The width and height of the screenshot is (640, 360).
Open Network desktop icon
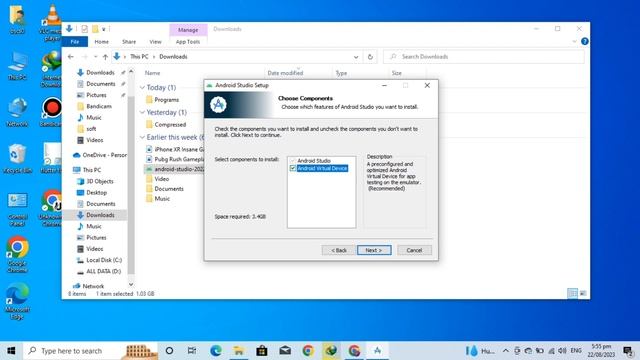(x=17, y=112)
